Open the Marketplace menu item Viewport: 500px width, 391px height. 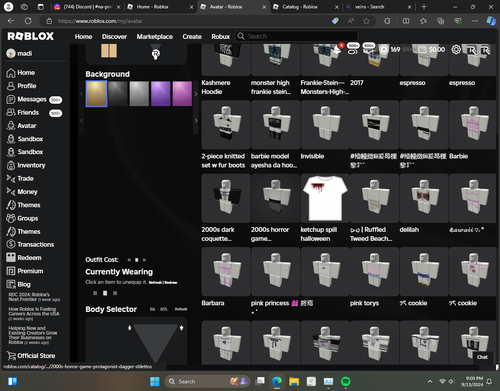[x=155, y=37]
